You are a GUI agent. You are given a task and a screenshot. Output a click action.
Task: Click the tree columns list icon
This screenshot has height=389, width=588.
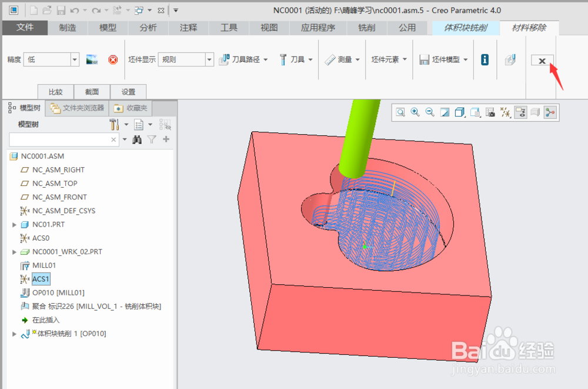[139, 124]
